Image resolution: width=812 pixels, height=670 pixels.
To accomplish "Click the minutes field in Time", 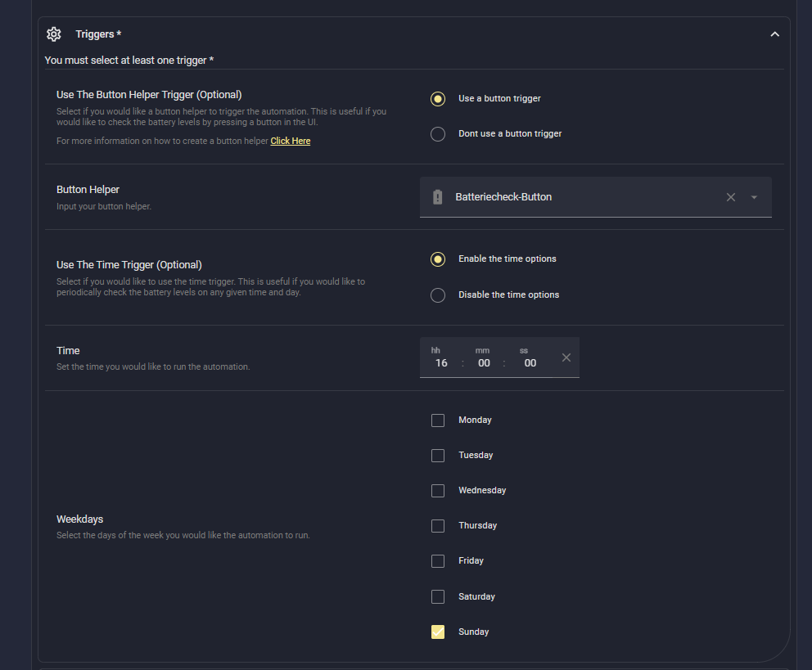I will click(484, 362).
